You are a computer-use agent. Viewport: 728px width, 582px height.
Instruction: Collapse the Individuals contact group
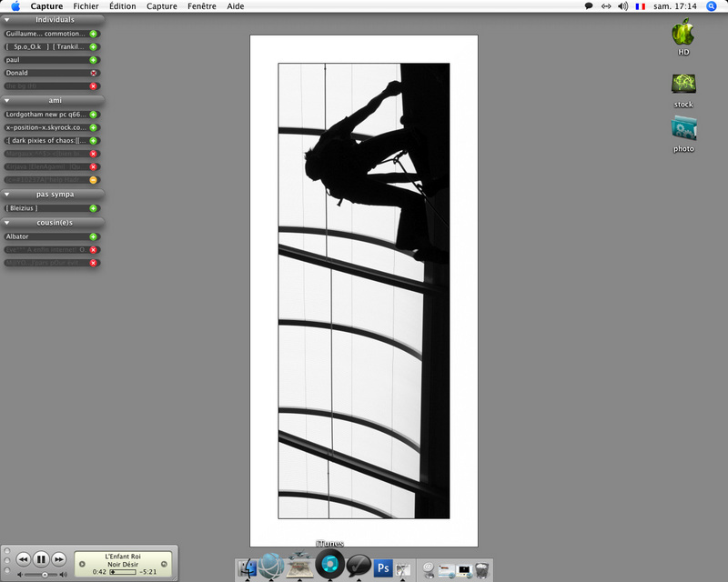click(x=7, y=20)
